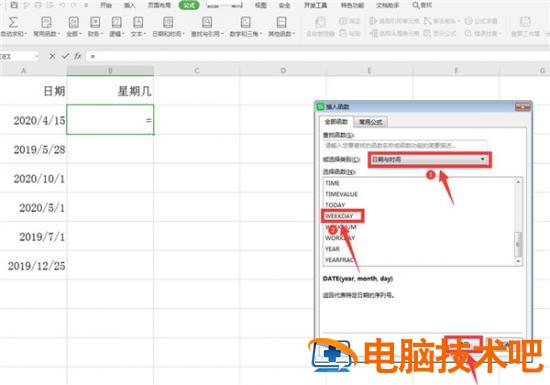Image resolution: width=550 pixels, height=385 pixels.
Task: Cancel formula entry with the X icon
Action: (x=52, y=56)
